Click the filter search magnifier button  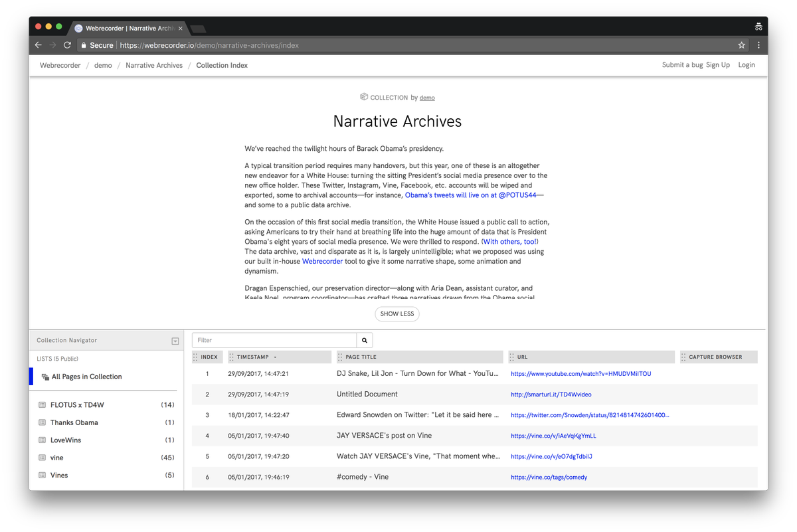coord(365,340)
